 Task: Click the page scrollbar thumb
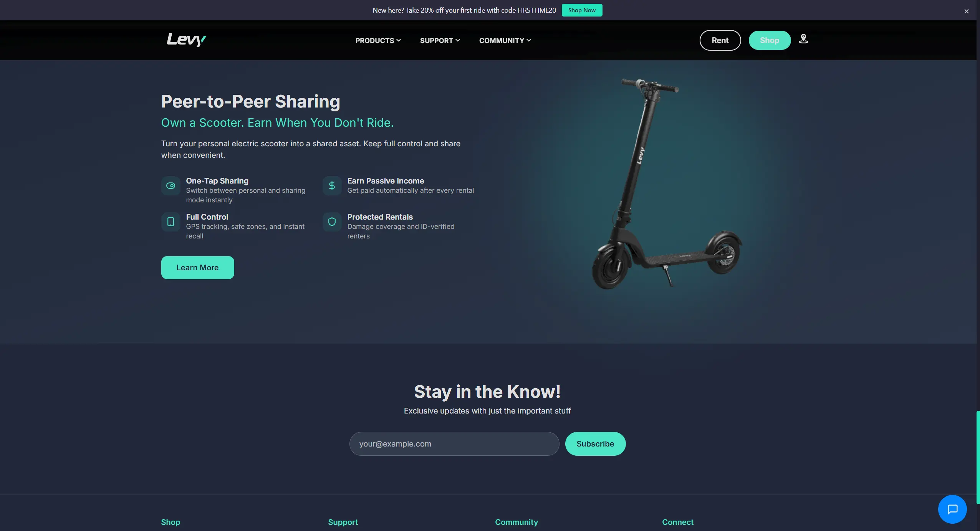(x=978, y=457)
